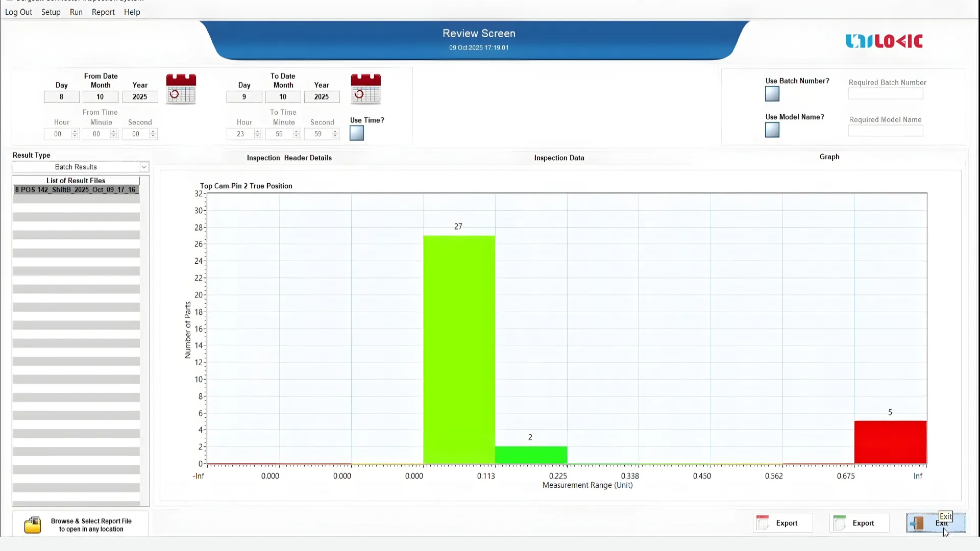Screen dimensions: 980x551
Task: Click the Log Out menu item
Action: click(x=18, y=12)
